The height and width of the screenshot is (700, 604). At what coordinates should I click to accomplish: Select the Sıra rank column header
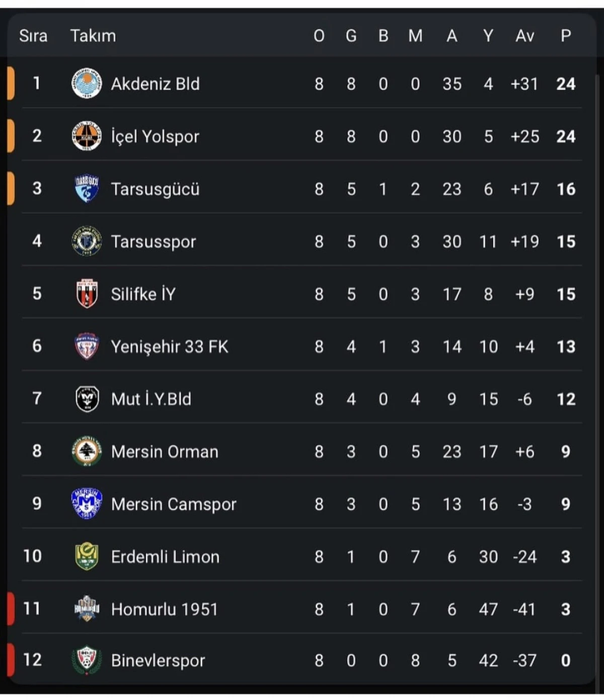[33, 35]
